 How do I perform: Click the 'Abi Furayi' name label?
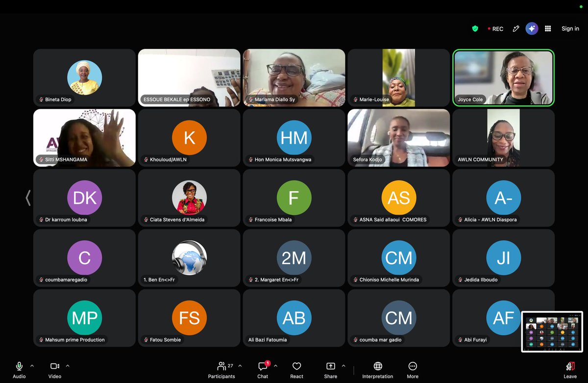coord(475,339)
